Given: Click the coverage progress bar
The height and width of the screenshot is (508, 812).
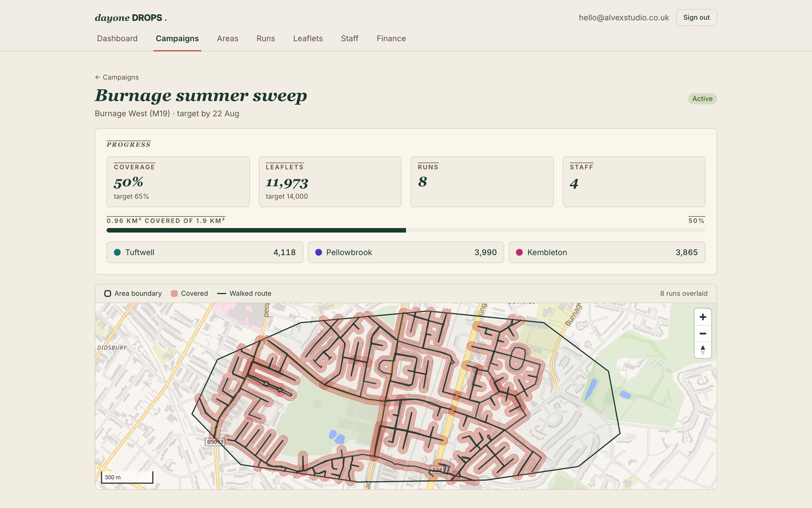Looking at the screenshot, I should tap(406, 230).
